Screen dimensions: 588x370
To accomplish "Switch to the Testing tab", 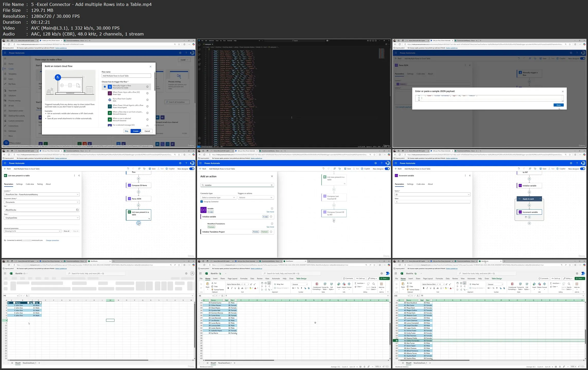I will [x=40, y=184].
